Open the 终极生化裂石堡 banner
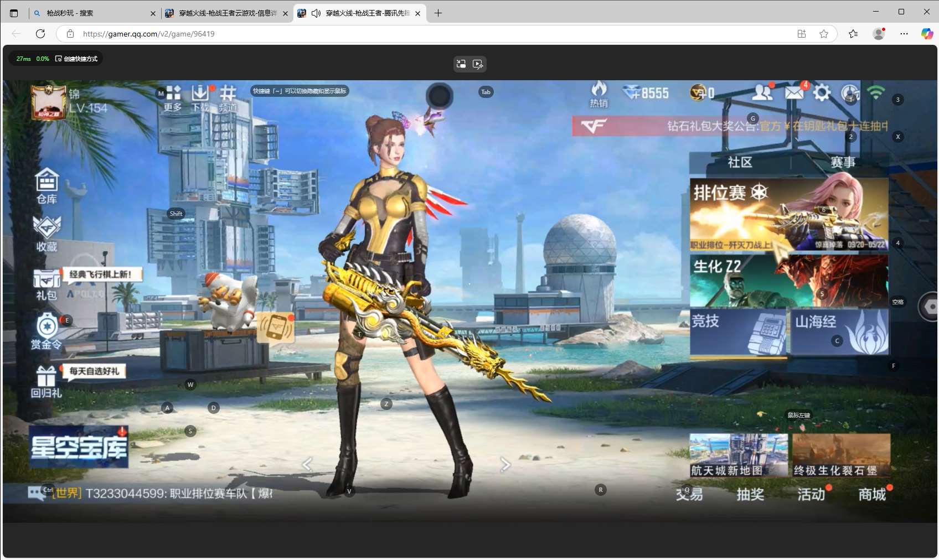This screenshot has width=939, height=560. [842, 455]
